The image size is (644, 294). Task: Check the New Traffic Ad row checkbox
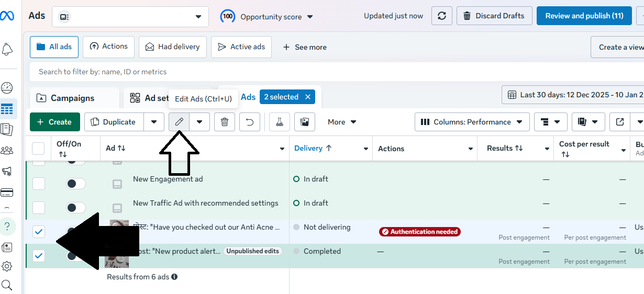click(x=39, y=208)
